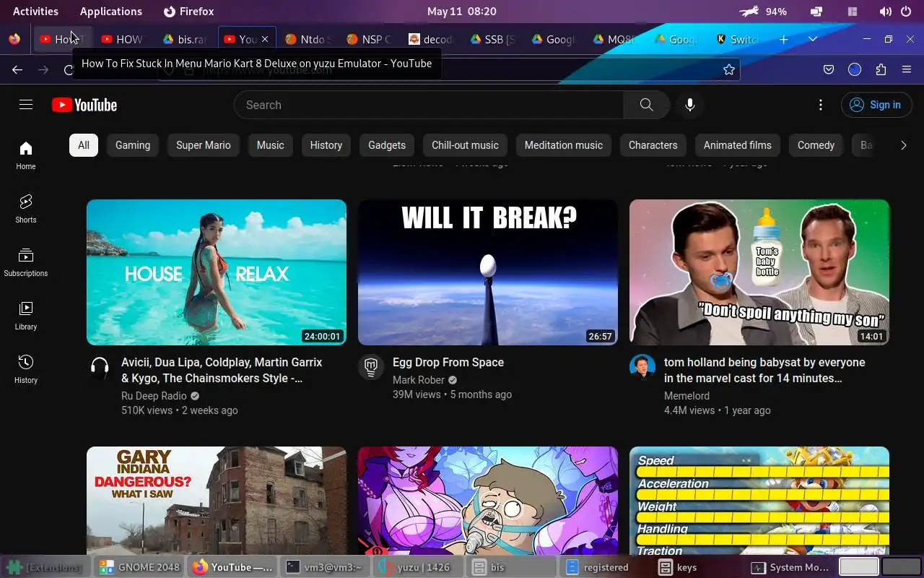Open Ru Deep Radio channel avatar
924x578 pixels.
click(100, 368)
